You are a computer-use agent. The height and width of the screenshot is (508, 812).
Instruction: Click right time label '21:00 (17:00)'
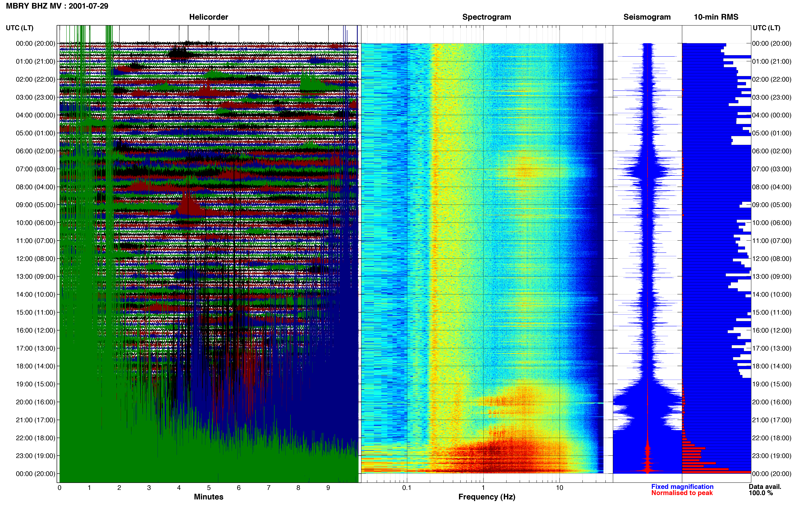(x=772, y=420)
